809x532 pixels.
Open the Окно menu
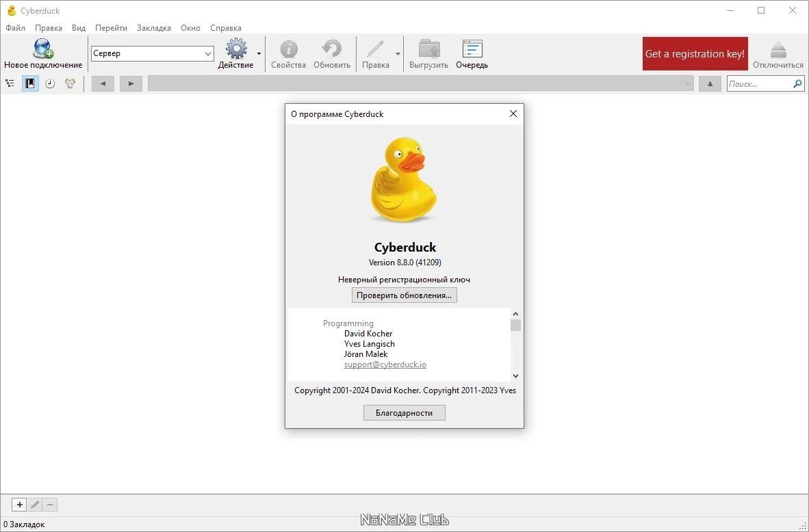pos(190,28)
